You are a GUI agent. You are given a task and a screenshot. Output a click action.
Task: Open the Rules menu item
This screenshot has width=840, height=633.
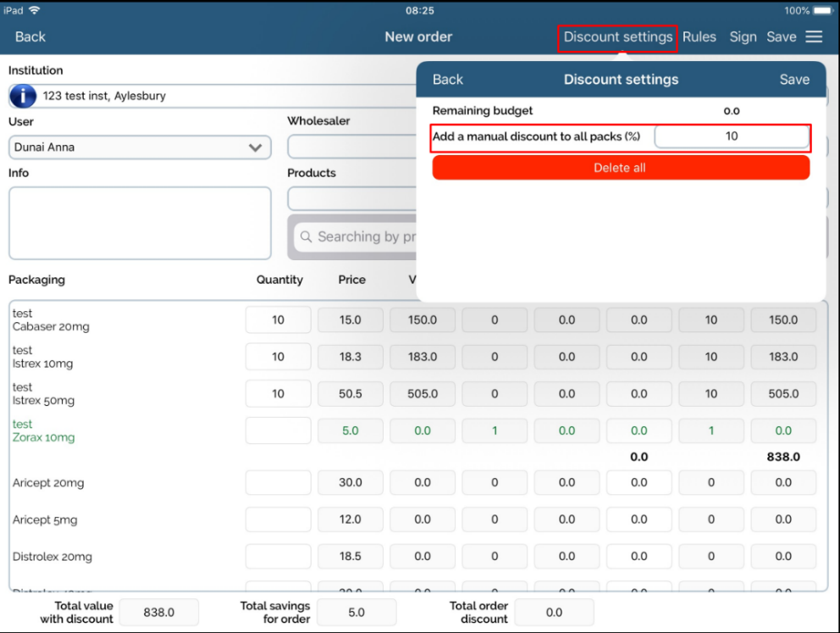(x=699, y=37)
